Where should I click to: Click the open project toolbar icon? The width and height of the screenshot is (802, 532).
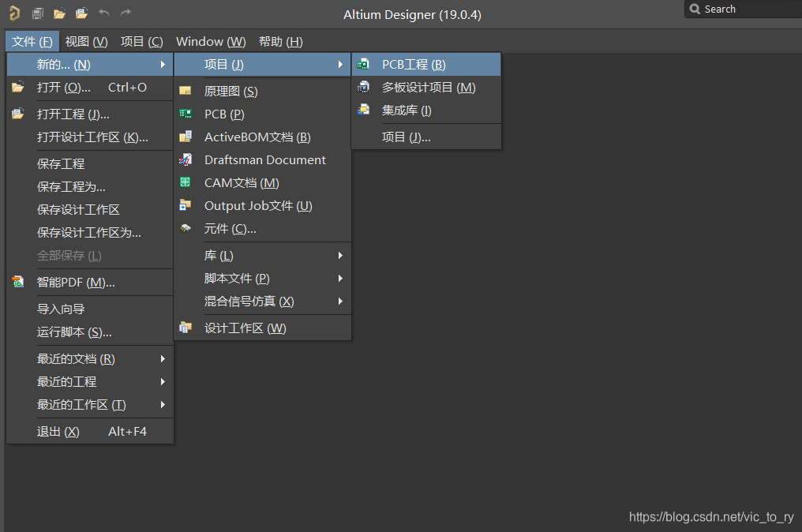[x=81, y=13]
